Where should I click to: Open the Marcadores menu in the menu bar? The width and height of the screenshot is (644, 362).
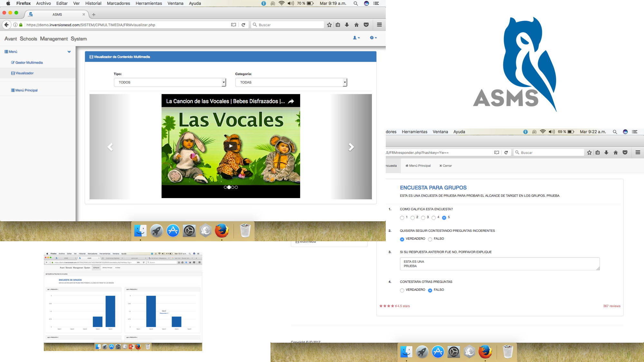(x=118, y=3)
